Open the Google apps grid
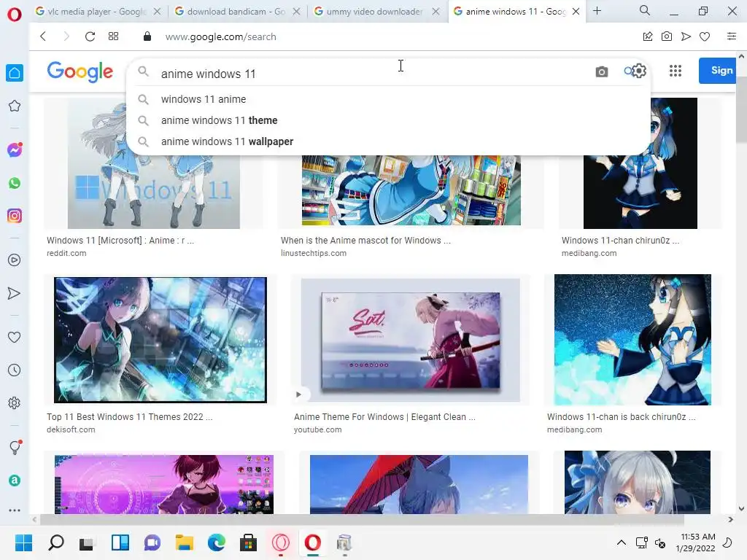Image resolution: width=747 pixels, height=560 pixels. click(x=675, y=71)
